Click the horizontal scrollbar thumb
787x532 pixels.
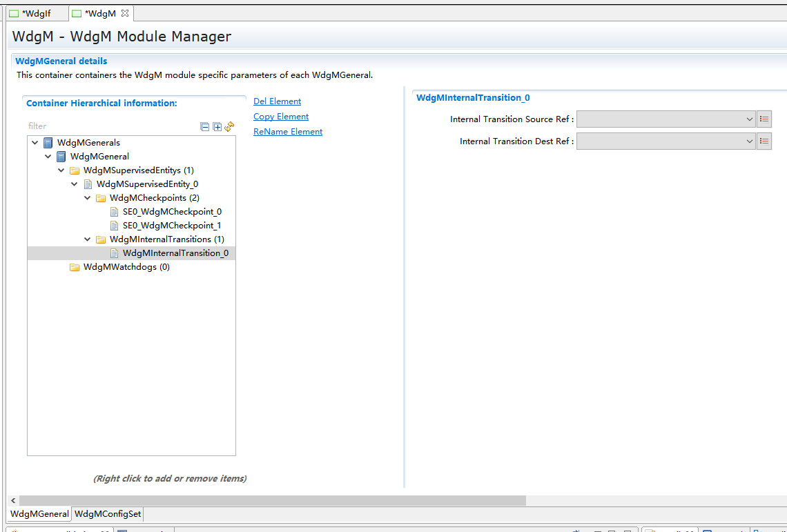coord(273,500)
